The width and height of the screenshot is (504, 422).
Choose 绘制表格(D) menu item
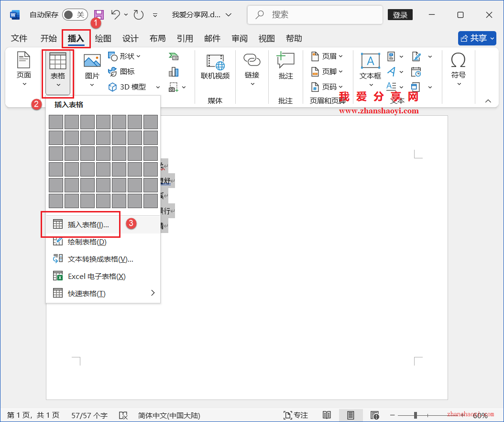pyautogui.click(x=103, y=242)
